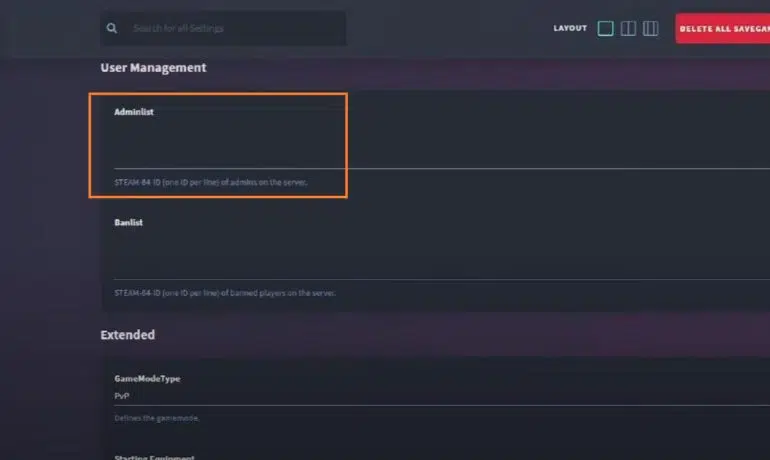The width and height of the screenshot is (770, 460).
Task: Click the Banlist setting label
Action: 128,222
